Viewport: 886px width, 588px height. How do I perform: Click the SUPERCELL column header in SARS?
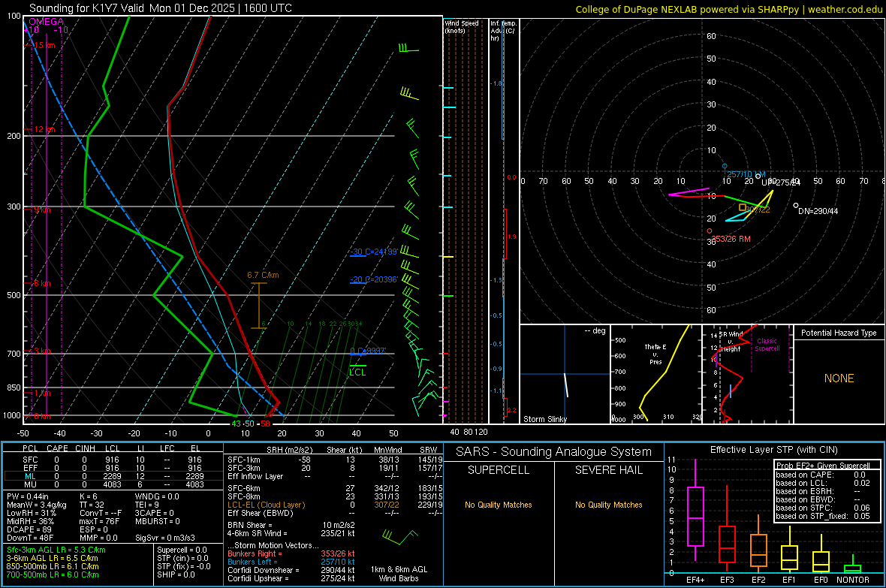(x=499, y=470)
